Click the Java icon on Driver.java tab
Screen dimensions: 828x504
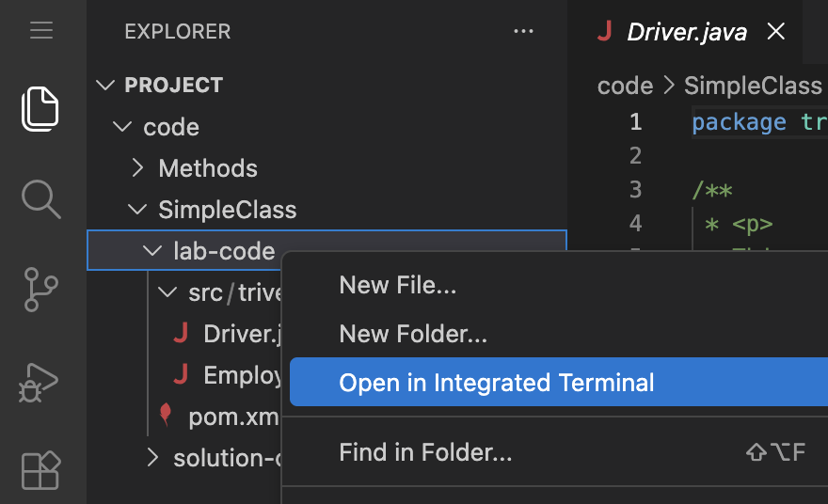coord(605,31)
